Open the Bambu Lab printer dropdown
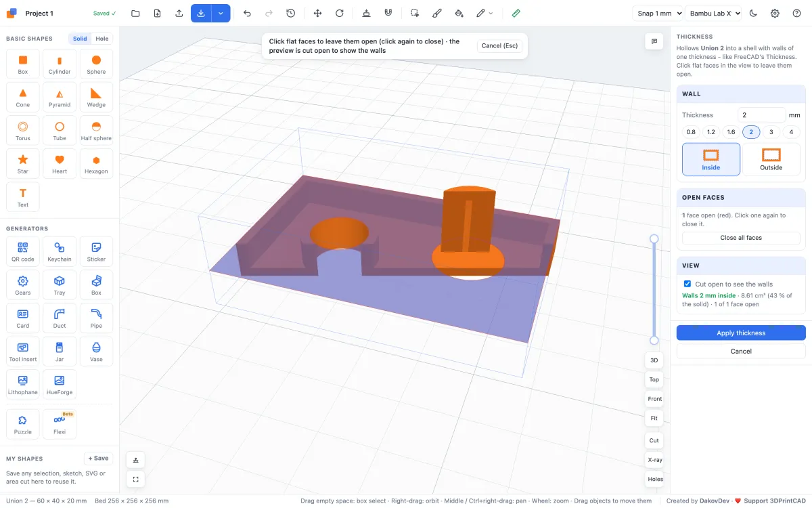This screenshot has height=508, width=812. click(713, 13)
